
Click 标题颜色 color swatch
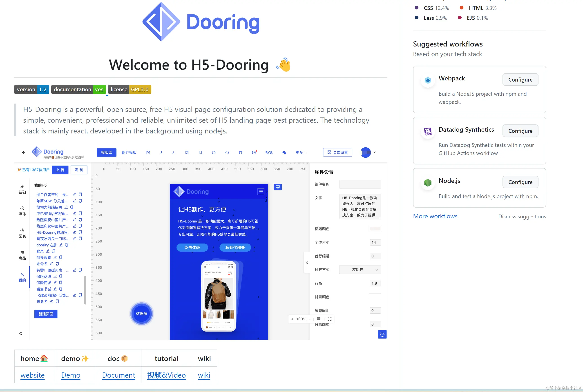coord(375,228)
